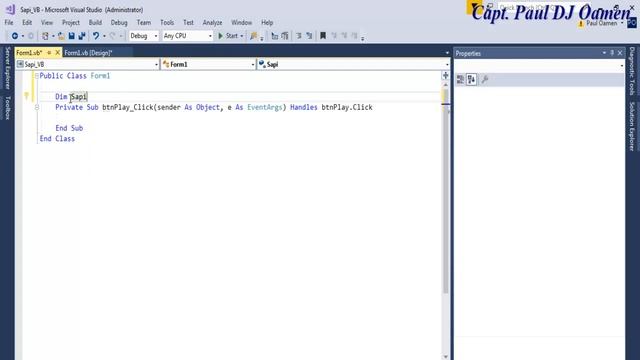Click the Find in Files toolbar icon
This screenshot has height=360, width=640.
click(253, 36)
